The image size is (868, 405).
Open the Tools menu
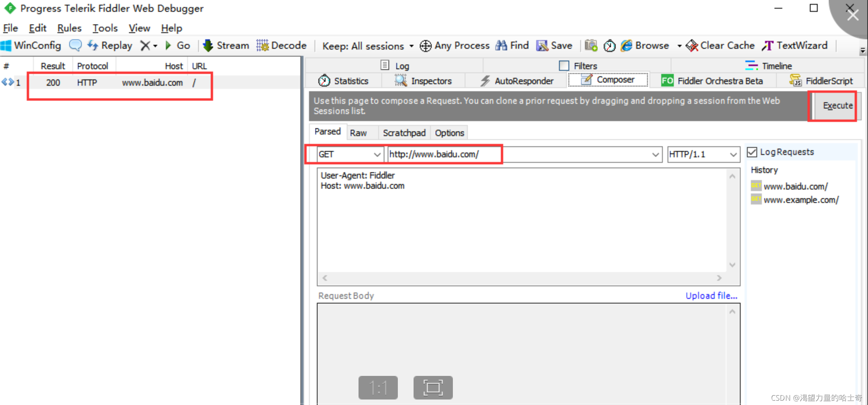(105, 28)
